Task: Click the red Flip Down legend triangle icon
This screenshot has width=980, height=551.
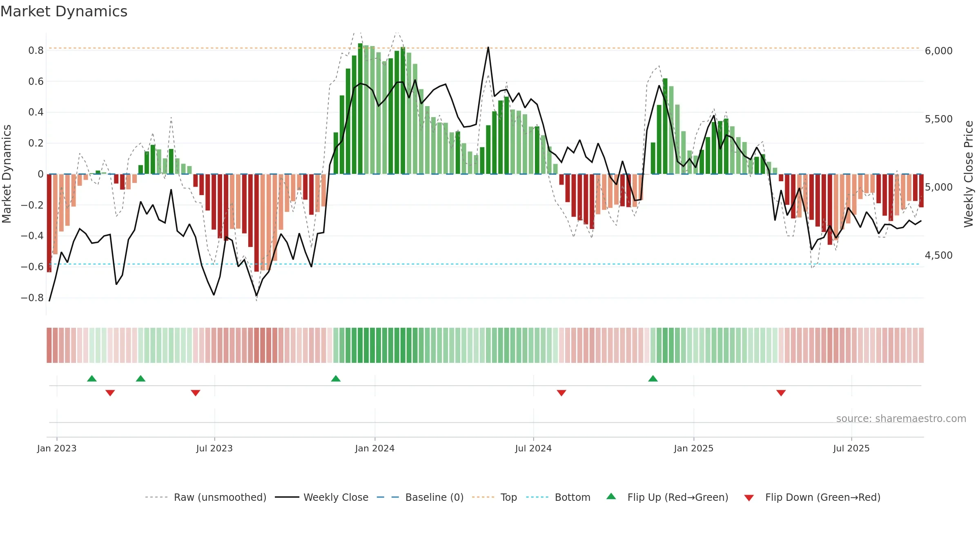Action: (x=749, y=498)
